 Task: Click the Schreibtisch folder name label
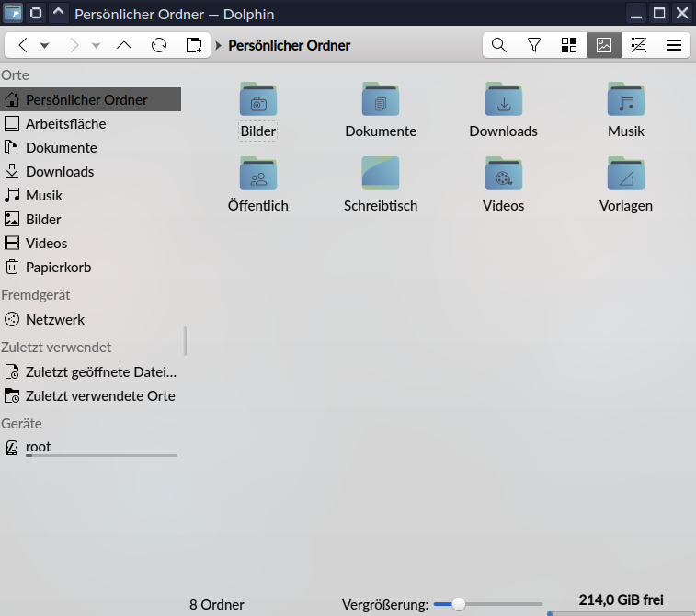tap(381, 206)
